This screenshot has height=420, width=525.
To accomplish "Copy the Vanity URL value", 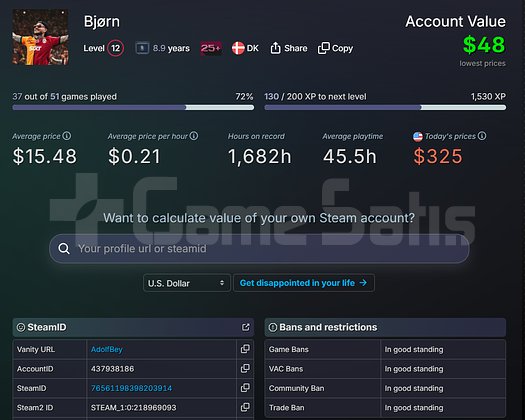I will point(245,349).
